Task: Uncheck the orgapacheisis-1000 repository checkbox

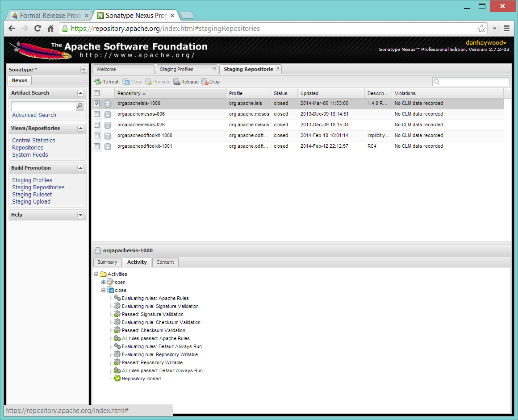Action: pyautogui.click(x=97, y=103)
